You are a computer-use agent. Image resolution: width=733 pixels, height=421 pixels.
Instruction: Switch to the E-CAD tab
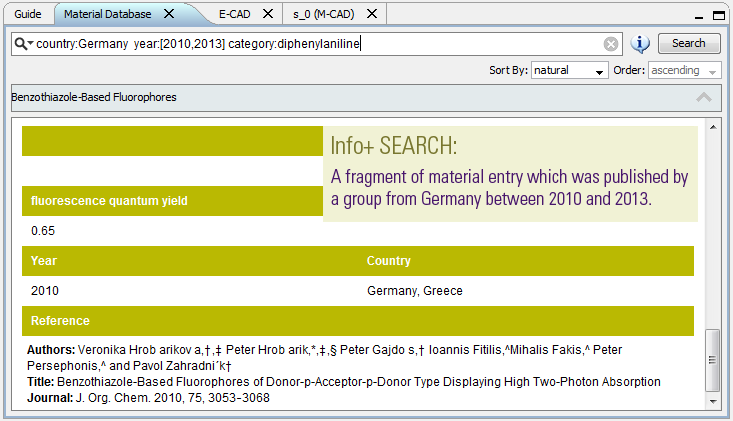[x=233, y=14]
